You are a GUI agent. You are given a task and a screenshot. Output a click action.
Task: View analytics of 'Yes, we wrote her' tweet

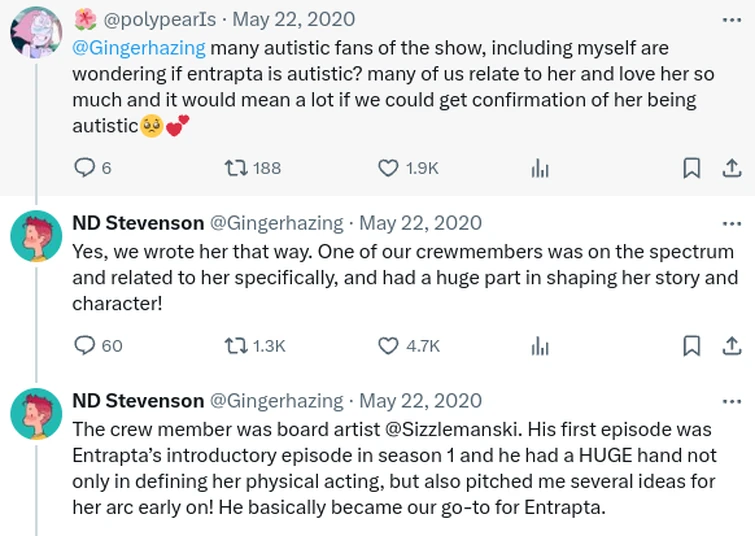pyautogui.click(x=540, y=346)
